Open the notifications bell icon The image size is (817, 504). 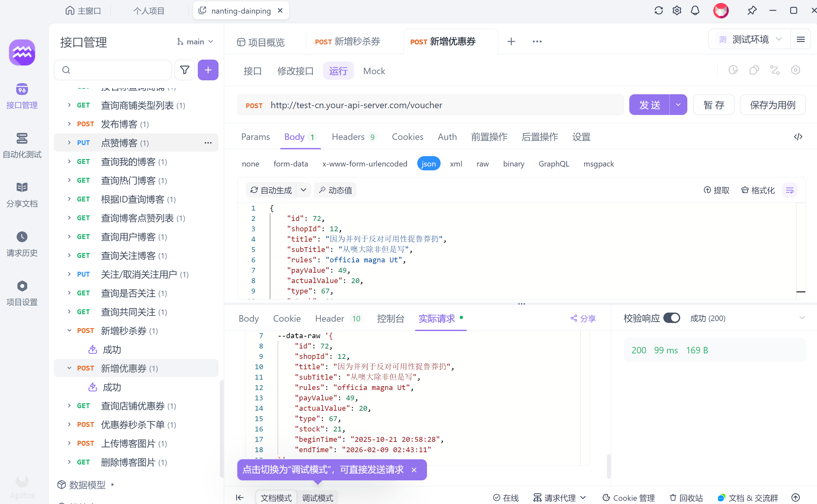click(695, 11)
